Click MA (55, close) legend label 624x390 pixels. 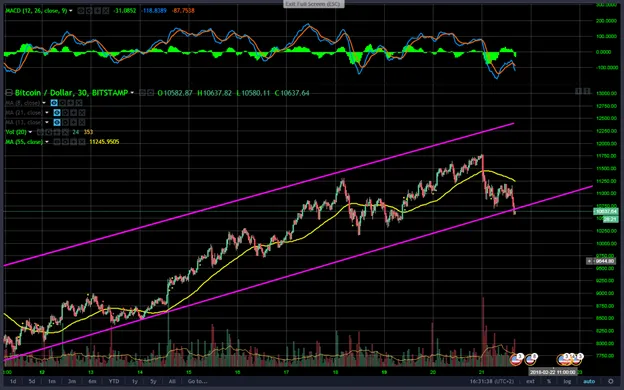tap(24, 142)
